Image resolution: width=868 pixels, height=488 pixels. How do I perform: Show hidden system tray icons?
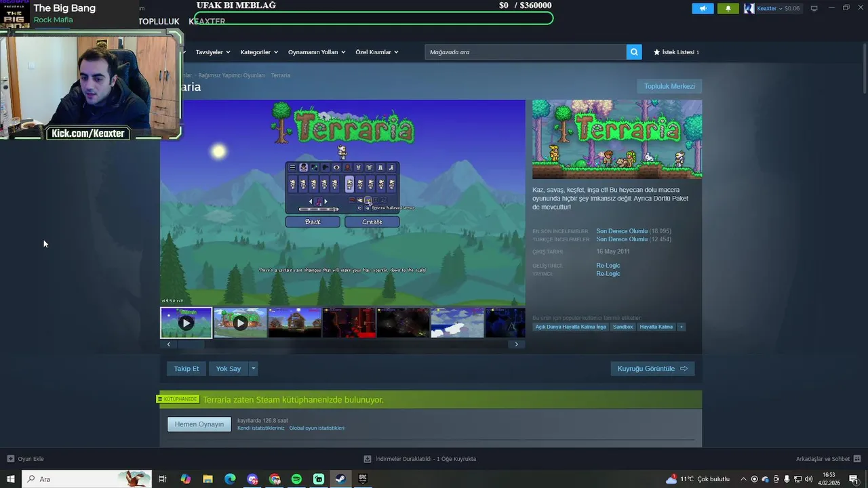pyautogui.click(x=743, y=479)
